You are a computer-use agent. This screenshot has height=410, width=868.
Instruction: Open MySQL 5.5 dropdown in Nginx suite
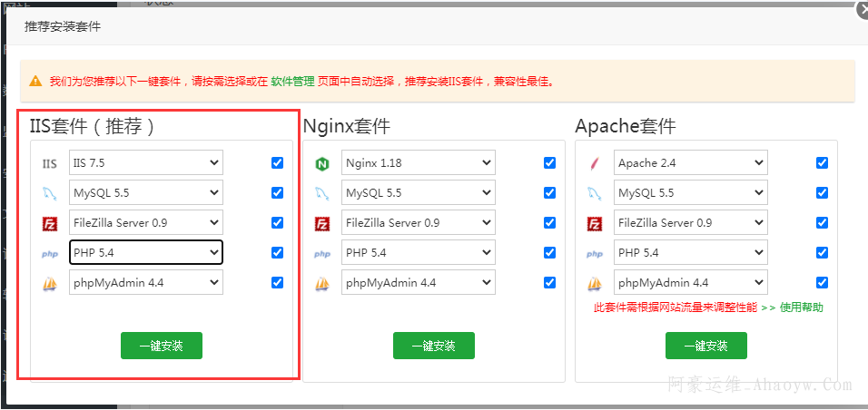pyautogui.click(x=418, y=193)
